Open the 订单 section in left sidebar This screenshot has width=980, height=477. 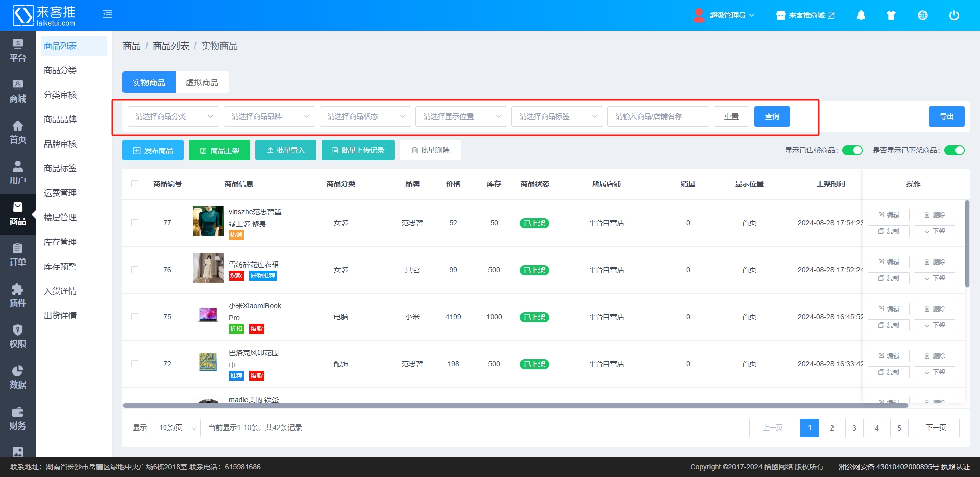18,255
